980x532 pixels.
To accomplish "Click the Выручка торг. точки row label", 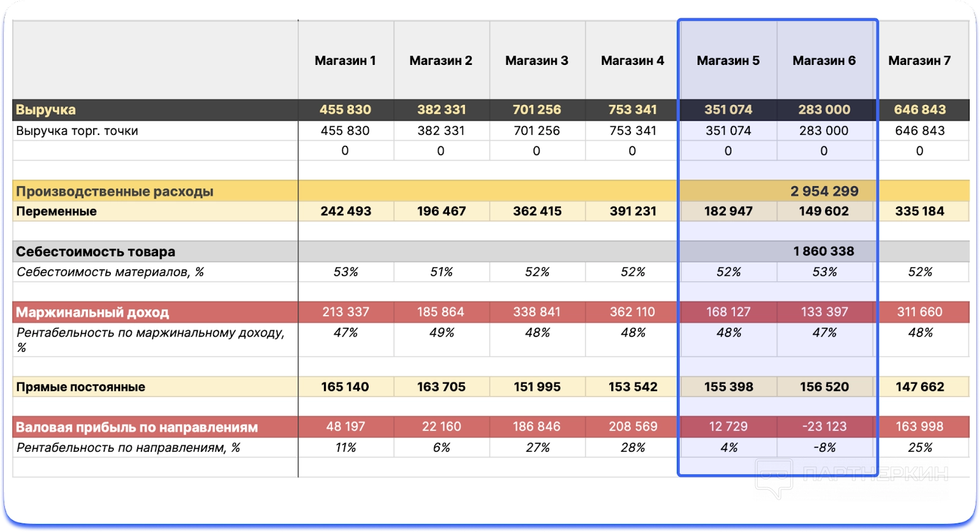I will 77,131.
